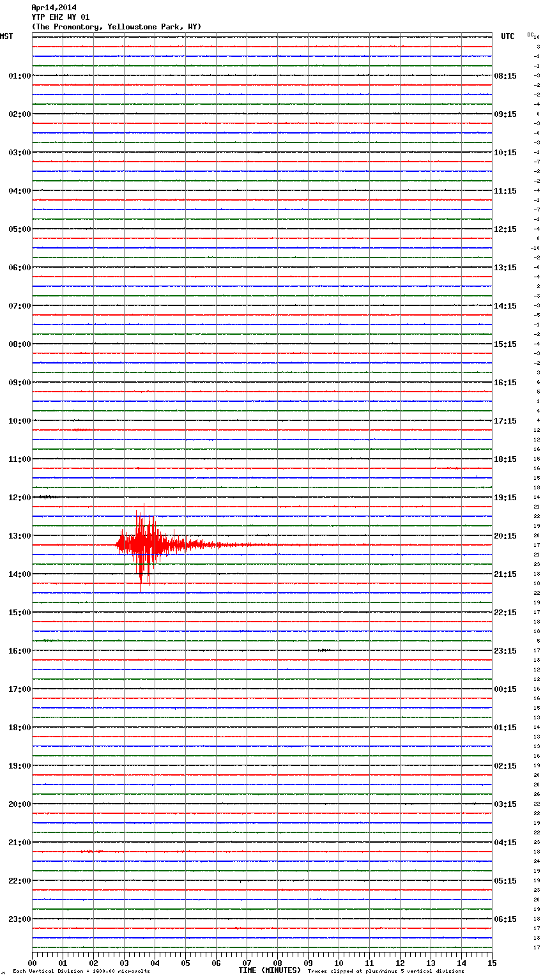Click the YTP EHZ WY 01 station title

pyautogui.click(x=61, y=17)
